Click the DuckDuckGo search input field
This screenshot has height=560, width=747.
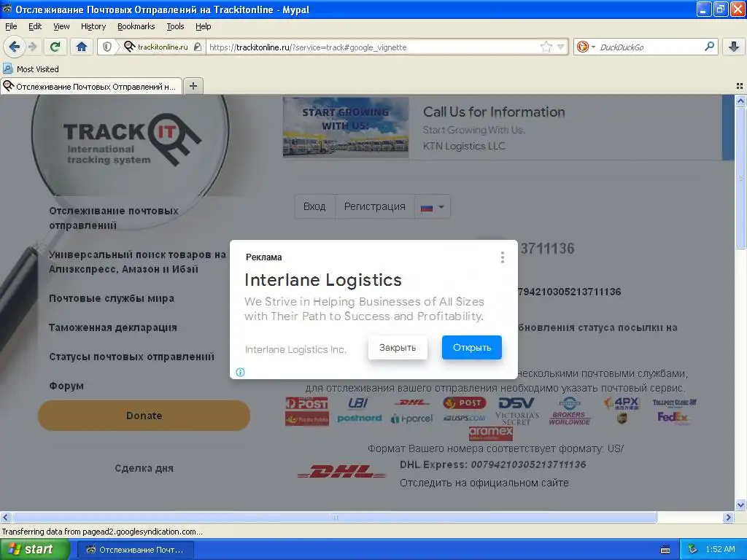(x=649, y=47)
